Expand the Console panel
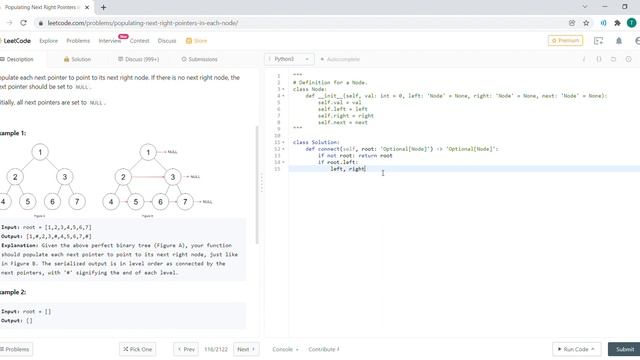640x360 pixels. [x=285, y=349]
